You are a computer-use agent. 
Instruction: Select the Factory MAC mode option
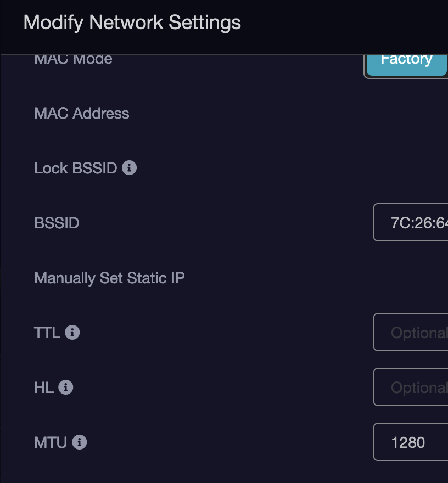point(406,60)
